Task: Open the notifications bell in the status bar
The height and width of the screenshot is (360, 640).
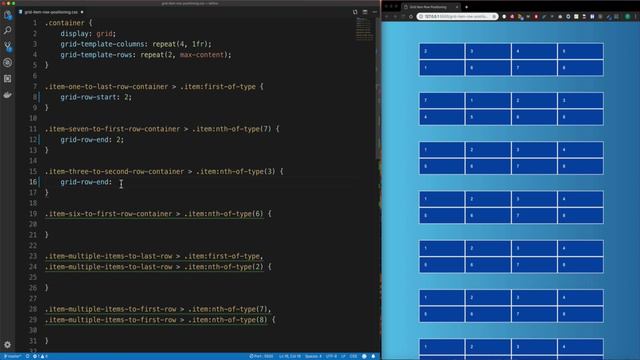Action: (x=373, y=356)
